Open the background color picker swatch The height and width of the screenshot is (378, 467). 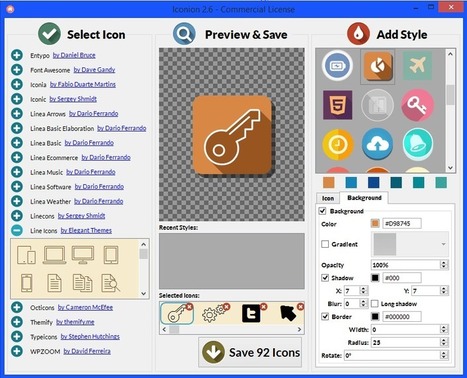click(x=375, y=223)
